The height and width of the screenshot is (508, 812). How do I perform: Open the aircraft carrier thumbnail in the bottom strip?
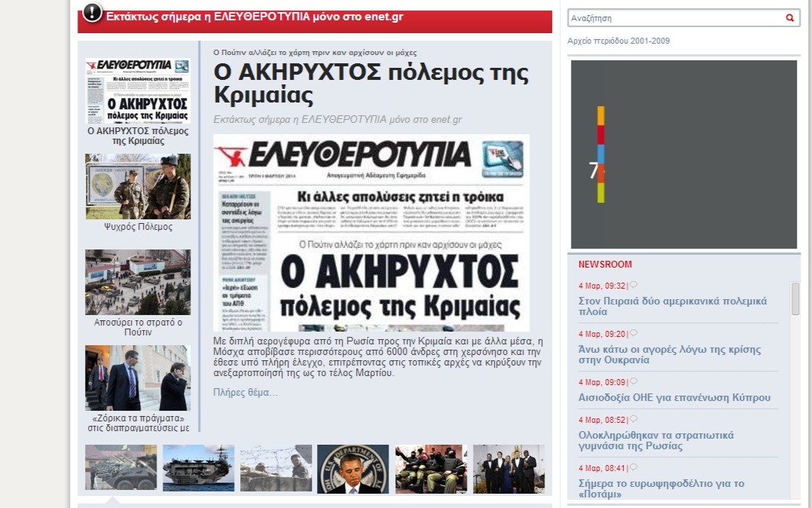tap(198, 467)
